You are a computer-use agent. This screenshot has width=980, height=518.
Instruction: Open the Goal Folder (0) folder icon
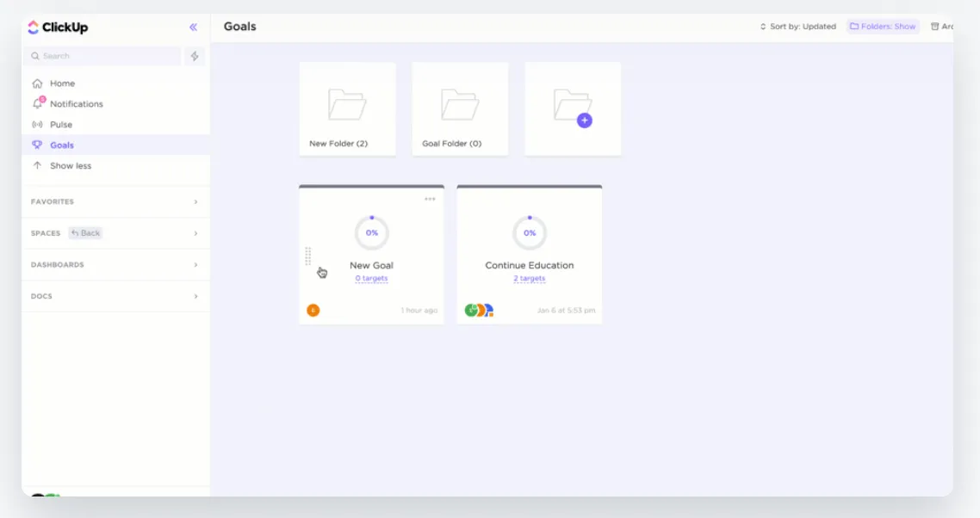click(460, 104)
